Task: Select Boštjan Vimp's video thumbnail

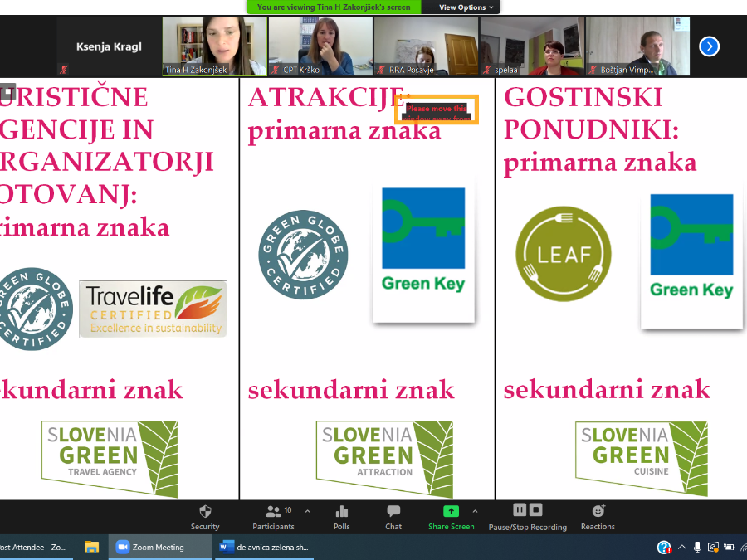Action: coord(638,46)
